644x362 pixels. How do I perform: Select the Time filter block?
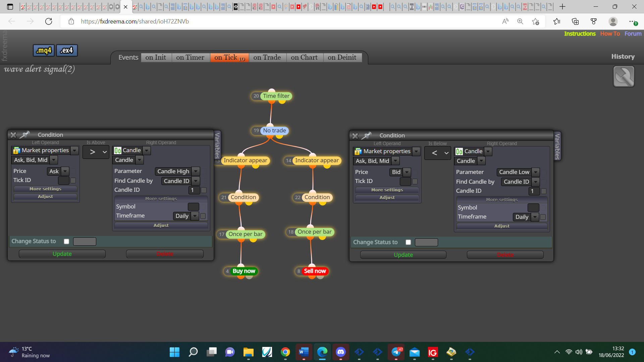coord(276,96)
